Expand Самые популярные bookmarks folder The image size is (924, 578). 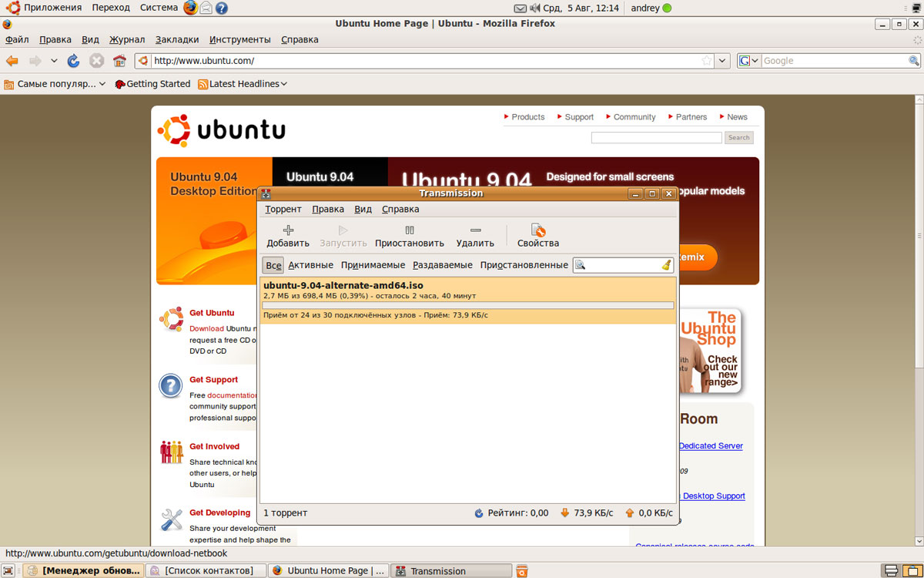[x=55, y=84]
